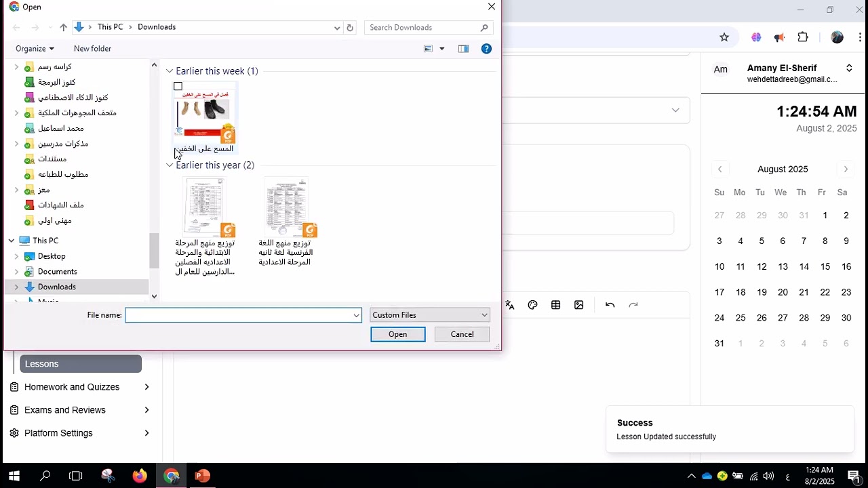The height and width of the screenshot is (488, 868).
Task: Switch to Firefox on the taskbar
Action: 140,476
